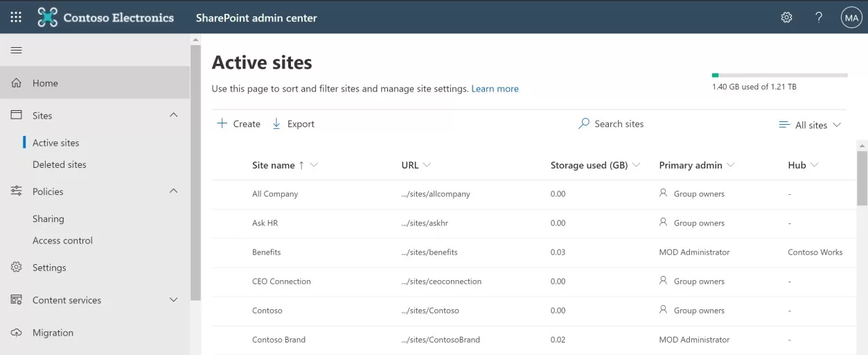Open the settings gear in header
Screen dimensions: 868x355
(x=786, y=17)
